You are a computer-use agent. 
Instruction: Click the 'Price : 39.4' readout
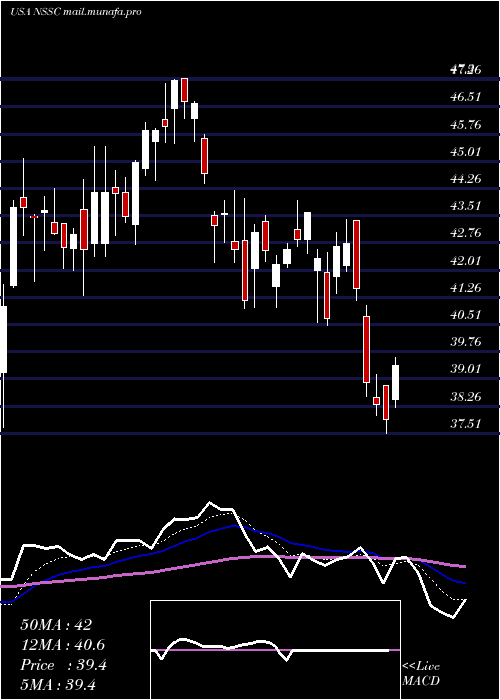(63, 665)
